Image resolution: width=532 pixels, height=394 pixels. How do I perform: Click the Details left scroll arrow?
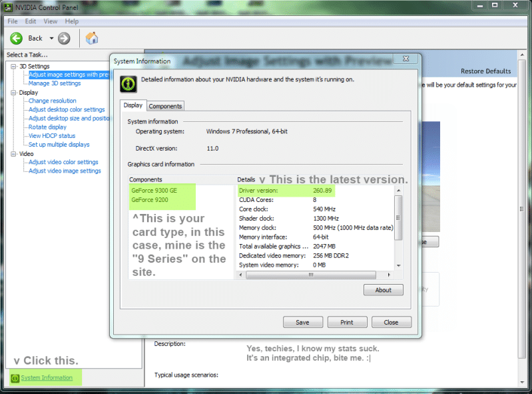[240, 275]
